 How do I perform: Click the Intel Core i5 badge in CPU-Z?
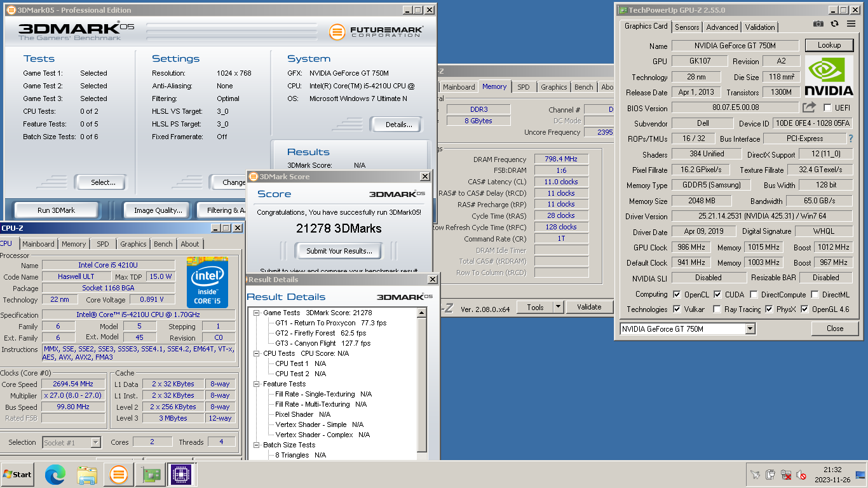point(207,283)
